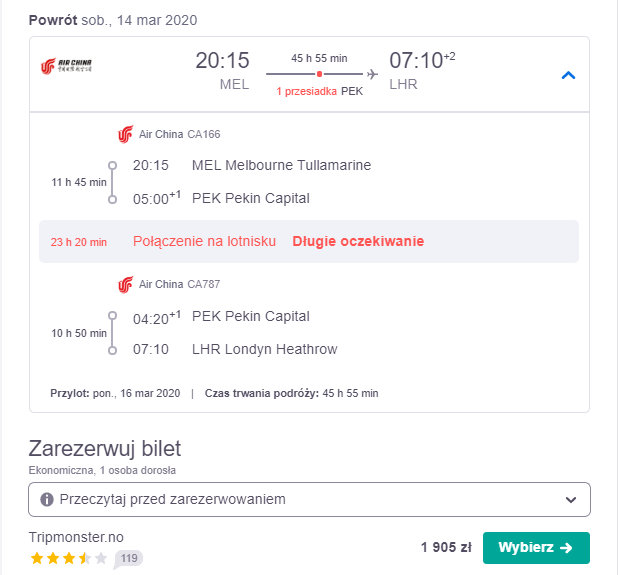
Task: Select the 1 905 zł price
Action: click(x=446, y=547)
